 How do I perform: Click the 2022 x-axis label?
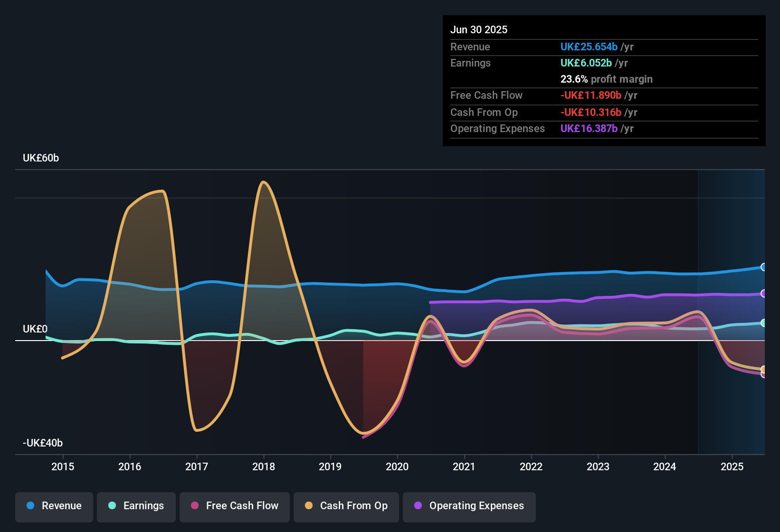(531, 466)
